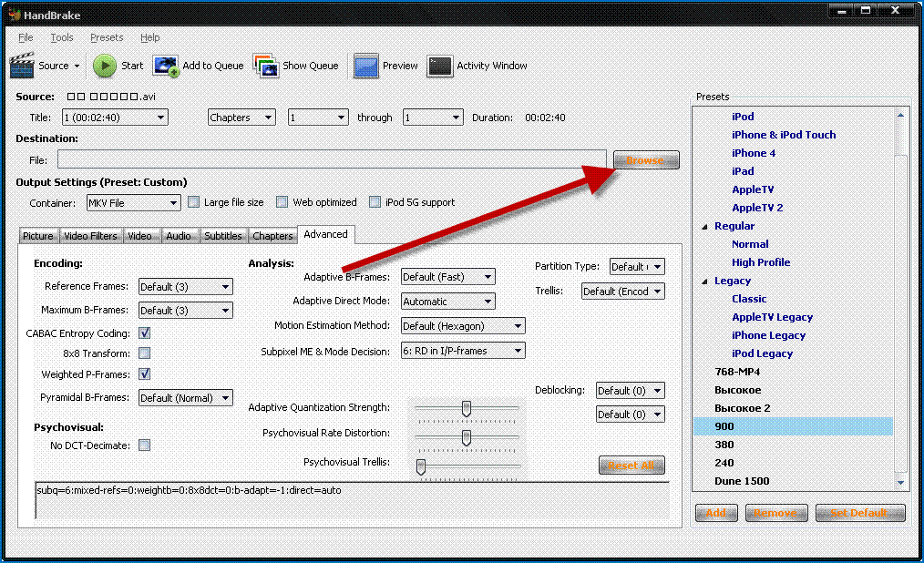Viewport: 924px width, 563px height.
Task: Uncheck Weighted P-Frames
Action: coord(144,374)
